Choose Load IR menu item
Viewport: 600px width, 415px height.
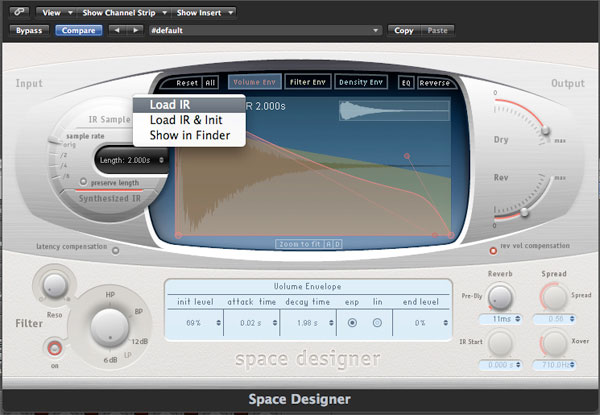pos(189,105)
